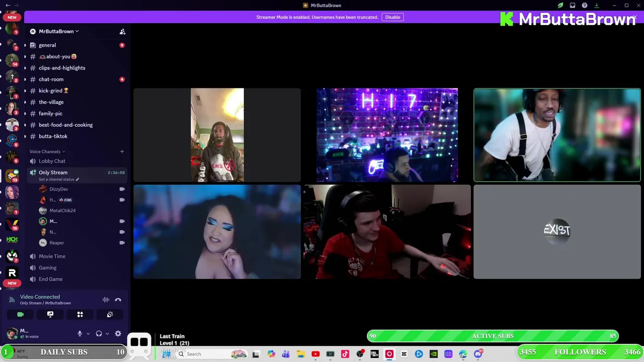Click Set a channel status link
This screenshot has height=362, width=644.
point(59,179)
